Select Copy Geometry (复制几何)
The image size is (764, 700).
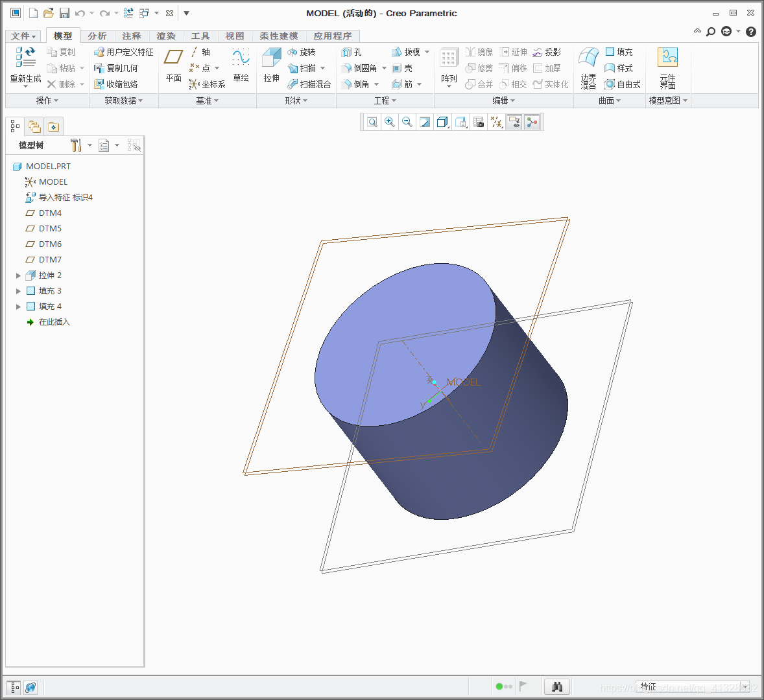tap(116, 68)
